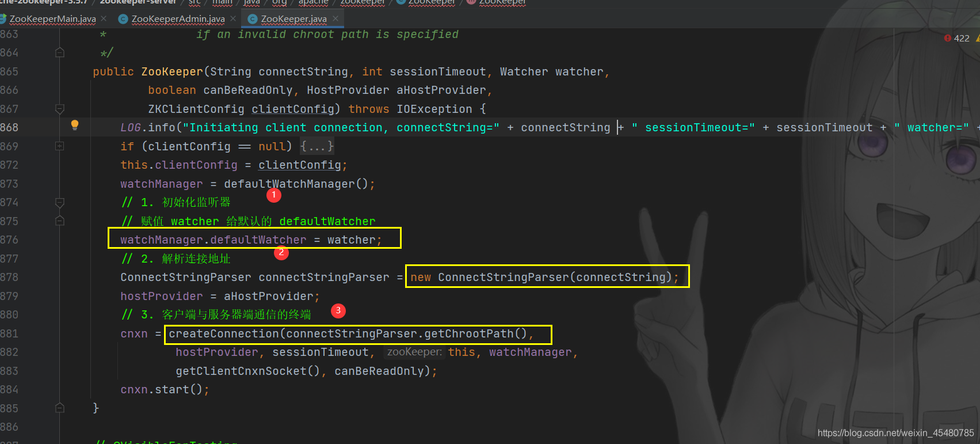
Task: Click new ConnectStringParser(connectString) expression
Action: pyautogui.click(x=541, y=277)
